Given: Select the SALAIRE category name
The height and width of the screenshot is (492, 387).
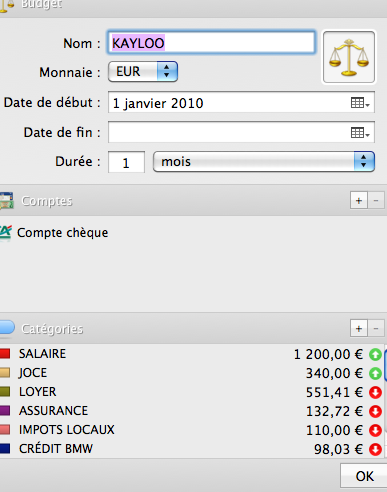Looking at the screenshot, I should 42,354.
